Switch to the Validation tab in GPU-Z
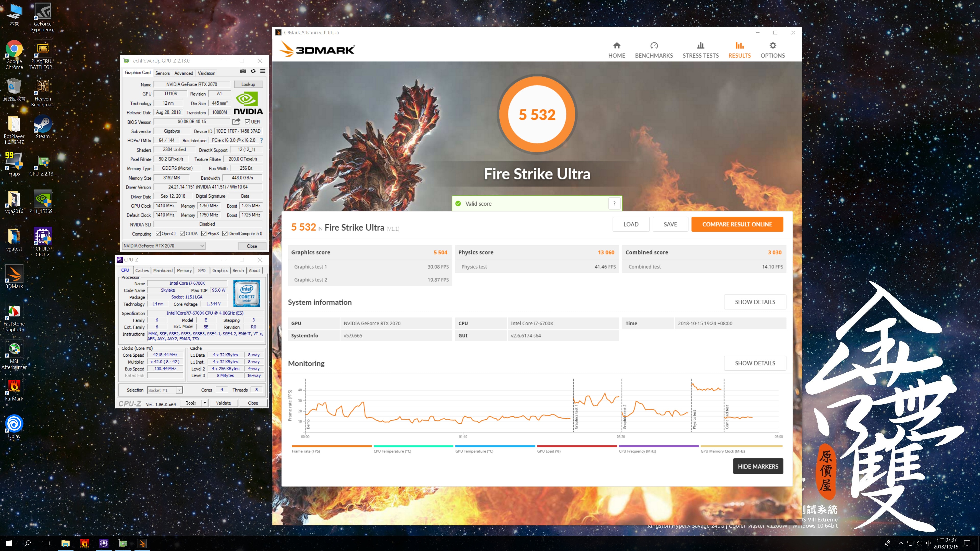Screen dimensions: 980x551 pos(206,73)
